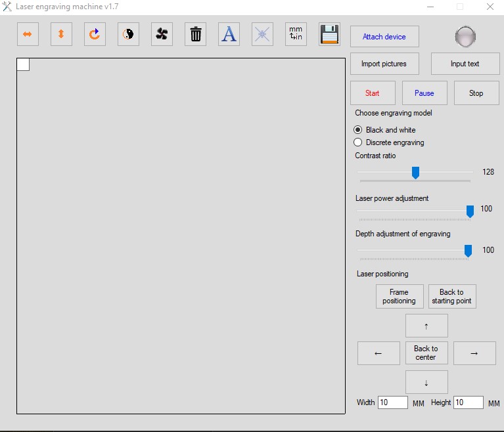Click the Depth adjustment of engraving slider handle

click(469, 251)
